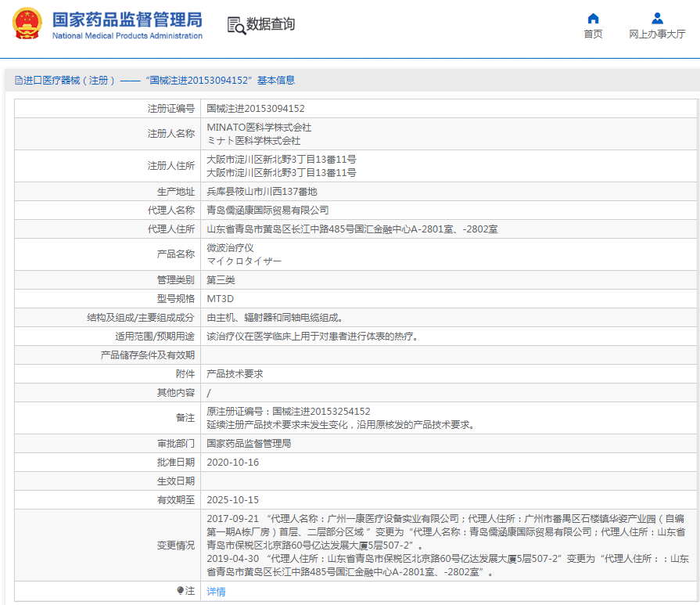This screenshot has width=700, height=605.
Task: Click the document icon before 进口医疗器械（注册）
Action: 17,80
